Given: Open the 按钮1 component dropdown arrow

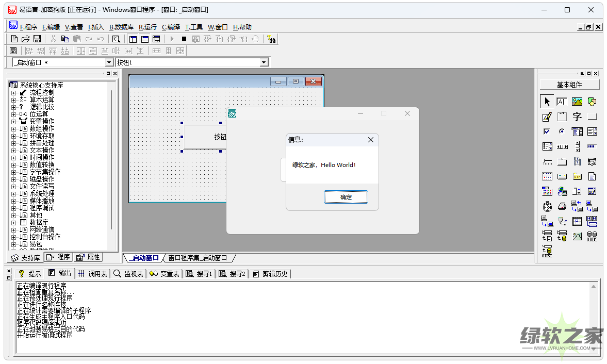Looking at the screenshot, I should pyautogui.click(x=264, y=62).
